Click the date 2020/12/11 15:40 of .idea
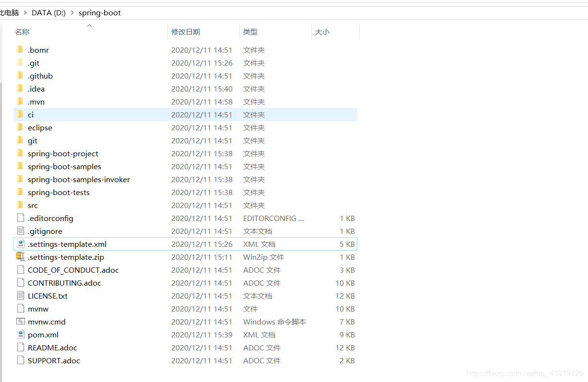Viewport: 588px width, 382px height. (202, 89)
